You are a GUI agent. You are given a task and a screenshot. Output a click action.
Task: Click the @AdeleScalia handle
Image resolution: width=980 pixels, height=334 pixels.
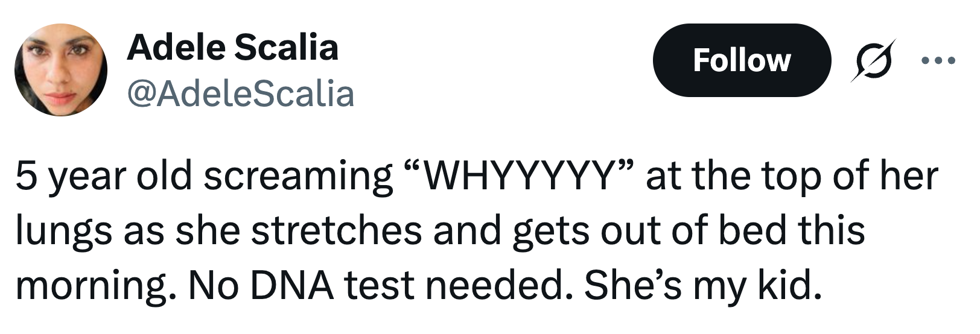(240, 94)
